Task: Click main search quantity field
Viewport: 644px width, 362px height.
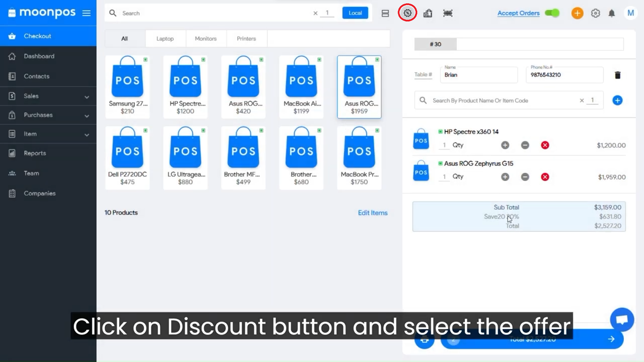Action: coord(327,13)
